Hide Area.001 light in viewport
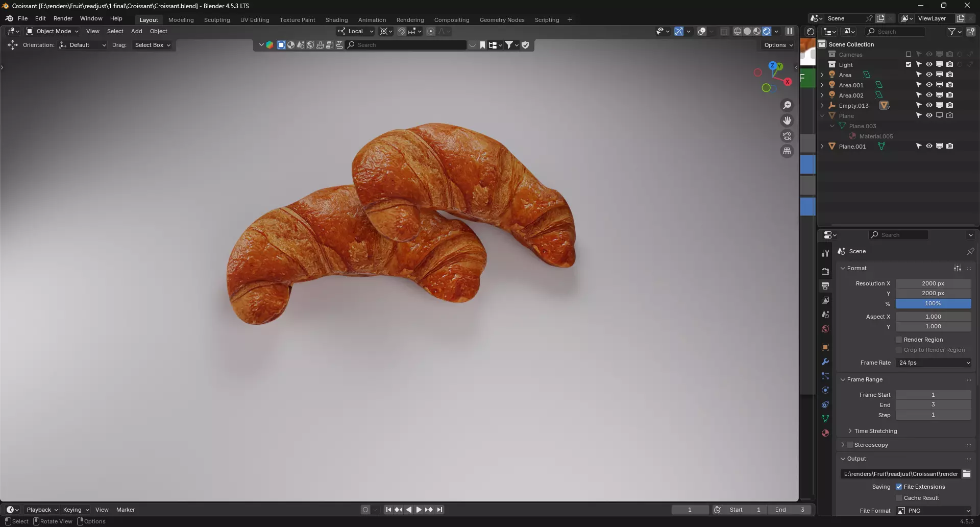Screen dimensions: 980x527 point(929,85)
